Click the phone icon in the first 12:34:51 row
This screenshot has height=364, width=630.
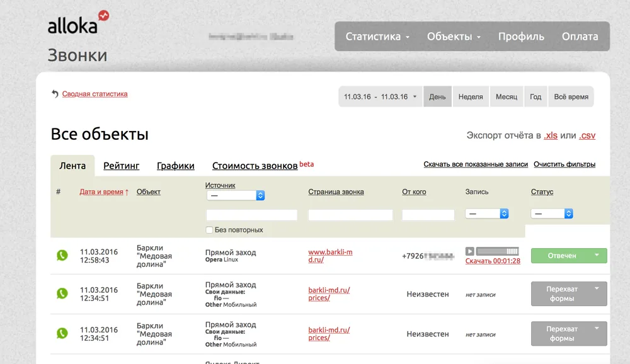point(62,293)
